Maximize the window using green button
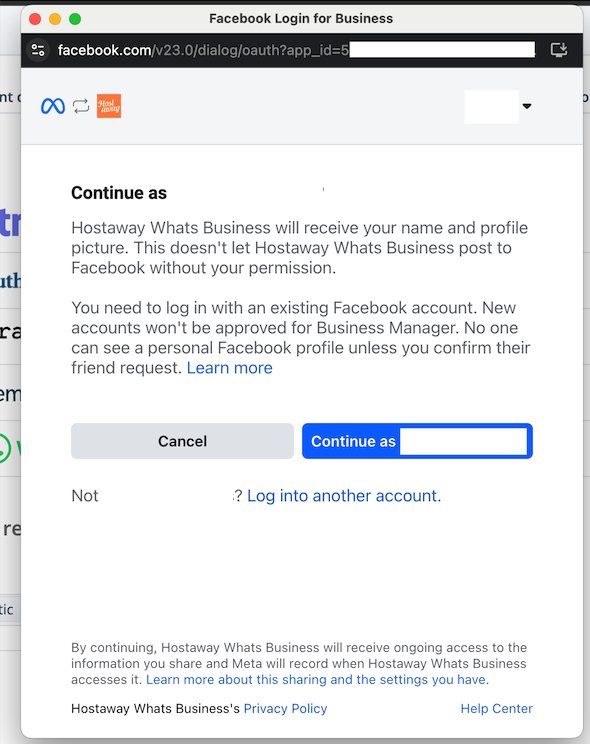Viewport: 590px width, 744px height. tap(75, 19)
